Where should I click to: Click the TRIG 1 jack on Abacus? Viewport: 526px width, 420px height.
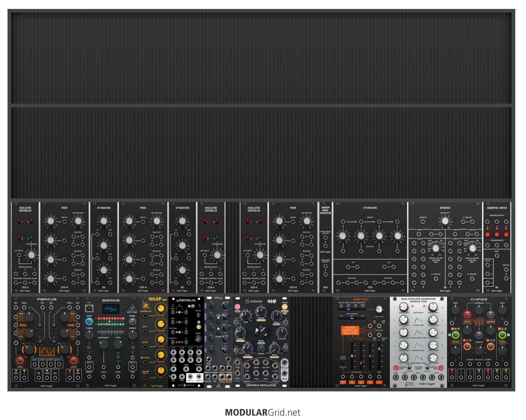24,308
